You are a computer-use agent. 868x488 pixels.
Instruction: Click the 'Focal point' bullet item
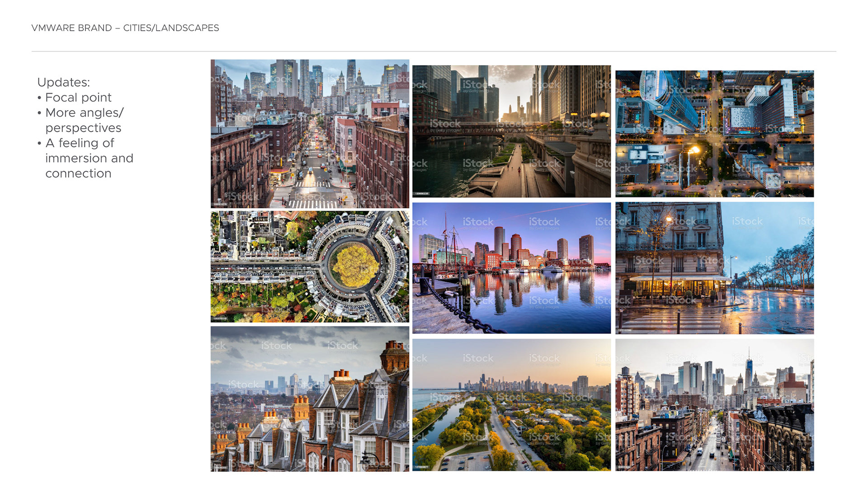click(78, 98)
